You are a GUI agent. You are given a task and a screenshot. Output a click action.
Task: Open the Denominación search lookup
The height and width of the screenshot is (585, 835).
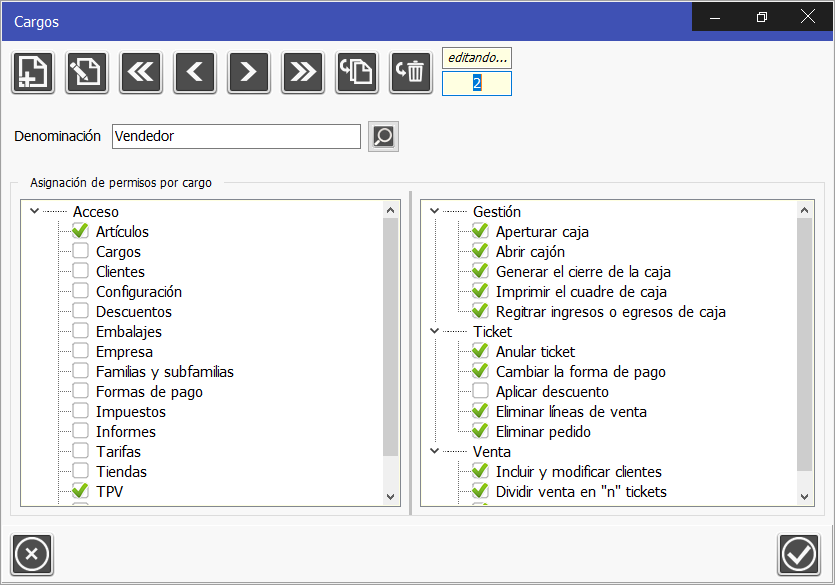[382, 136]
